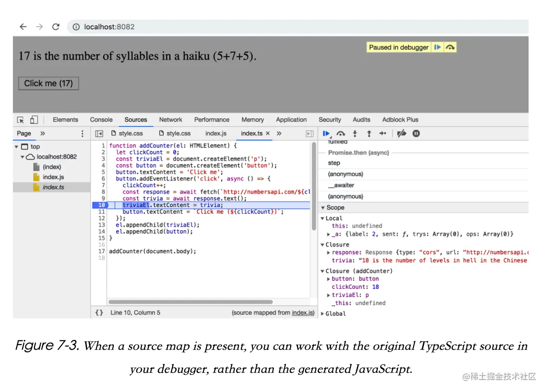Collapse the 'top' frame tree node
547x392 pixels.
click(x=17, y=147)
